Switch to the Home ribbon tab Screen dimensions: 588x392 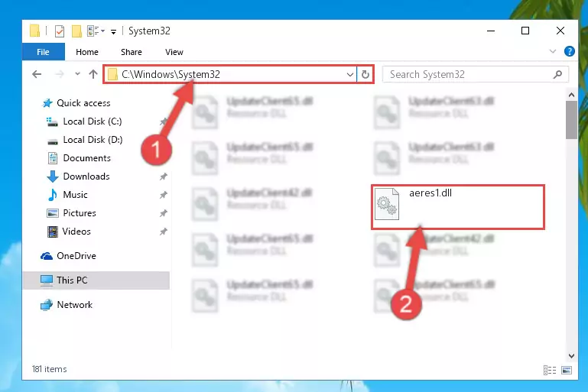point(87,52)
